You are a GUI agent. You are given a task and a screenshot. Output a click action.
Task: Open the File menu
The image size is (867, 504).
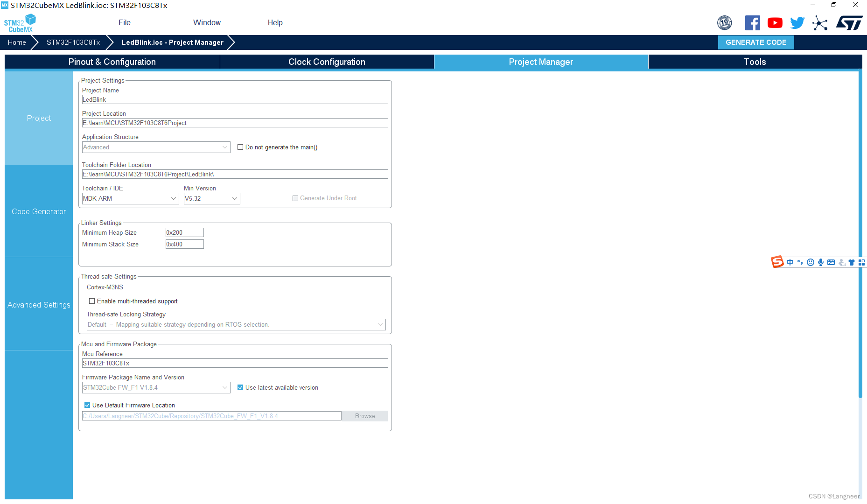click(125, 22)
